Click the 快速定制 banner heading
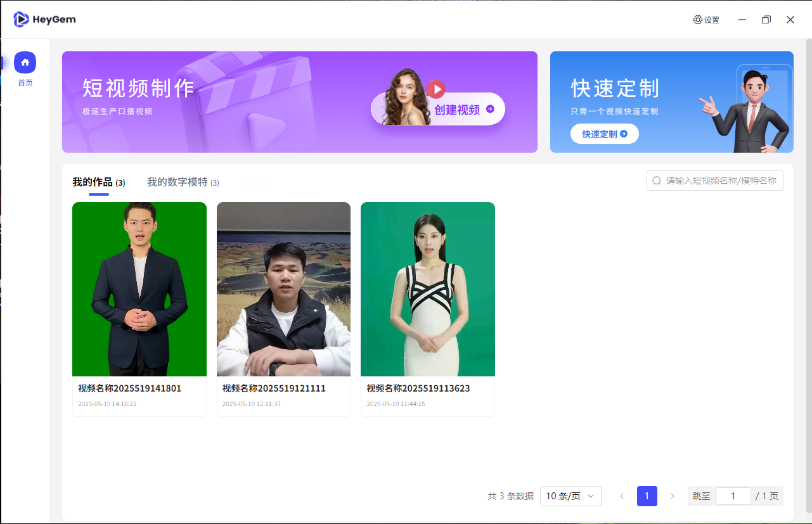This screenshot has height=524, width=812. click(615, 88)
